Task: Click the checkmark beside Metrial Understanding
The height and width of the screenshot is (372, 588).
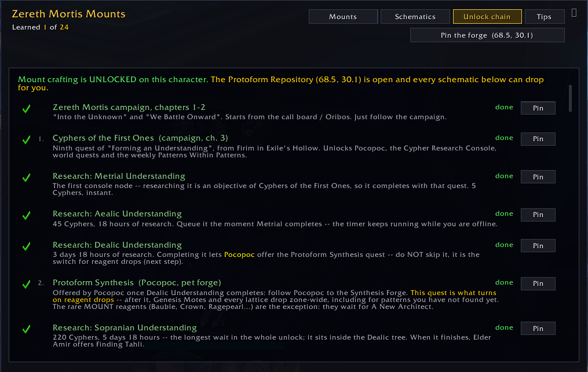Action: [x=26, y=178]
